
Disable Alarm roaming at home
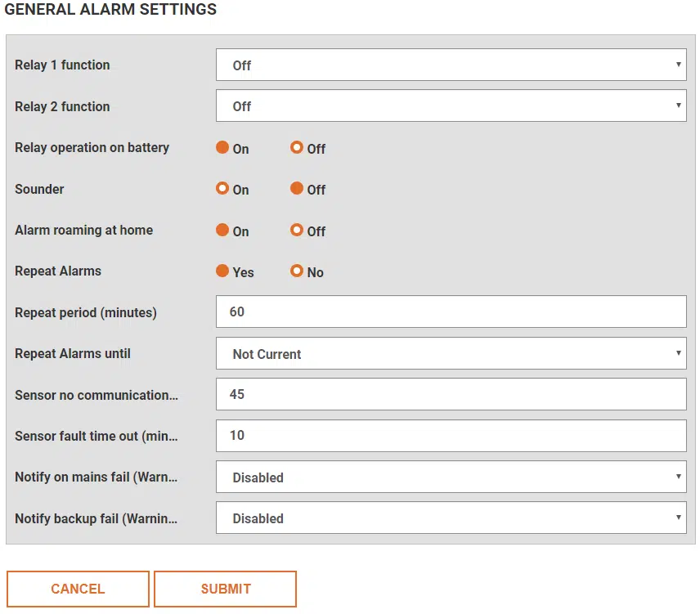coord(297,231)
